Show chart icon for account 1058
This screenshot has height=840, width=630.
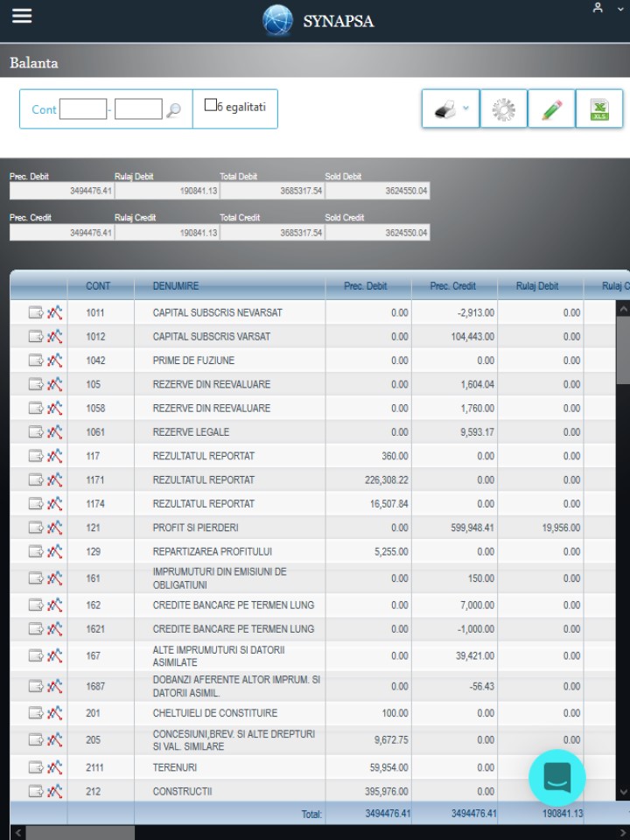click(x=54, y=409)
